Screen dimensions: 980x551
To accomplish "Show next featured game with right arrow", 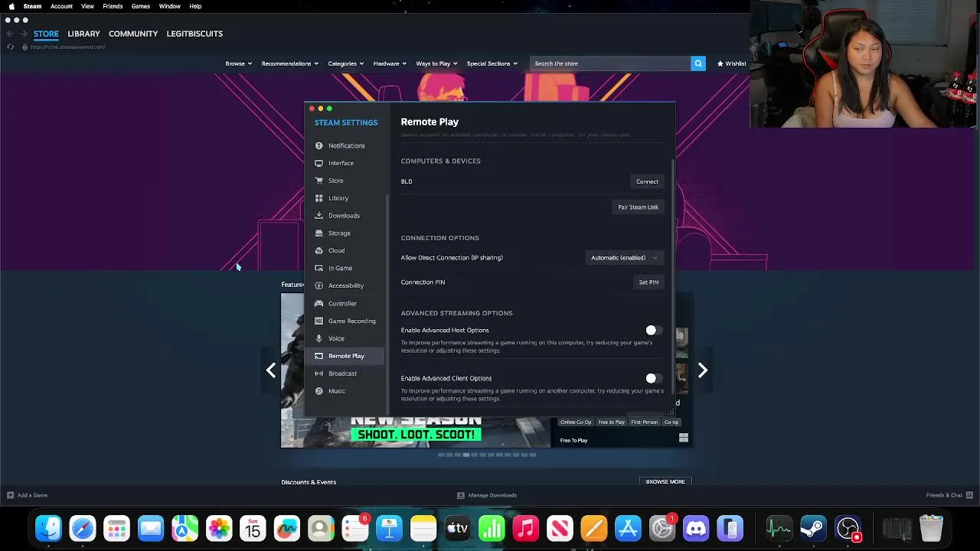I will [x=702, y=370].
